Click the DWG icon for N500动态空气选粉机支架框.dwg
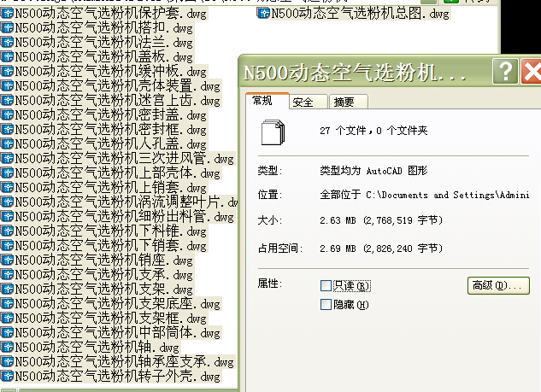541x392 pixels. [7, 318]
